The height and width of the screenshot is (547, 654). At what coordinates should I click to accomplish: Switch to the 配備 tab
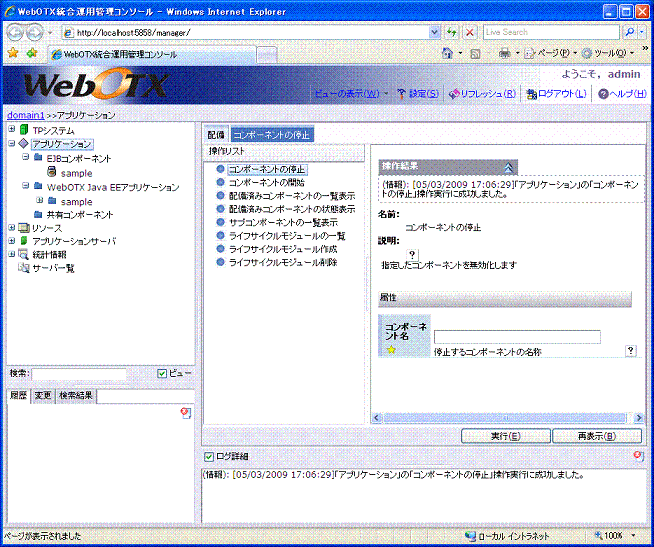[216, 134]
